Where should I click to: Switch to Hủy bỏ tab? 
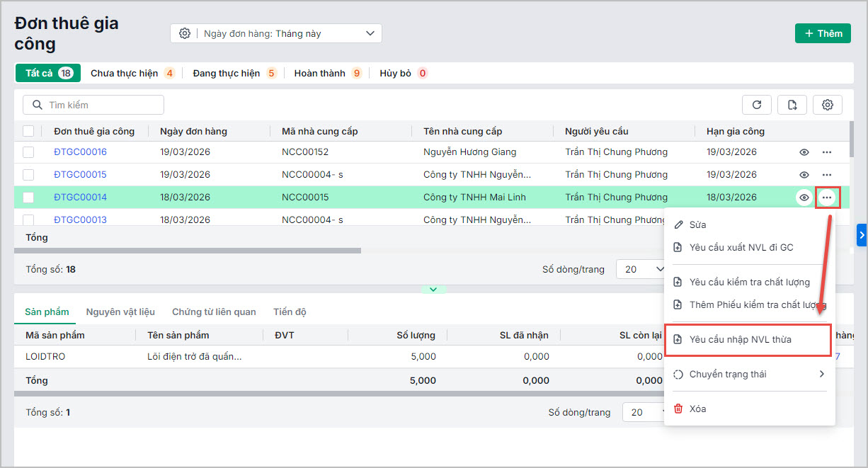(x=404, y=73)
